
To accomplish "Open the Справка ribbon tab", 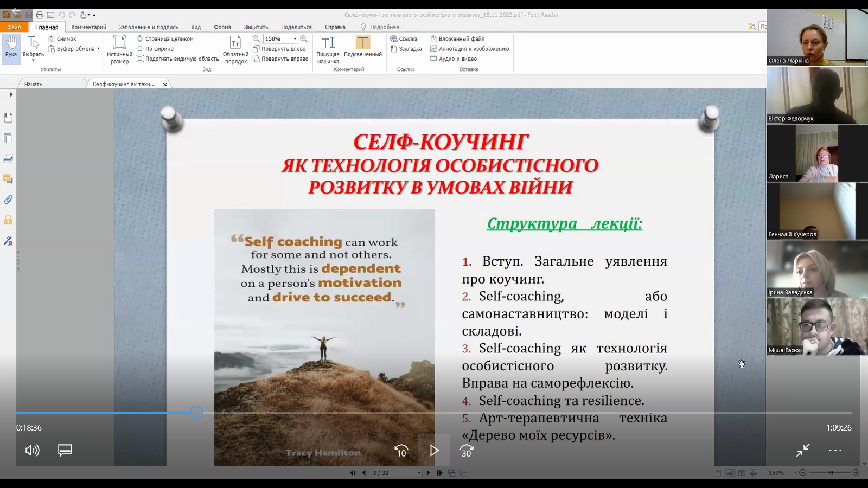I will click(335, 27).
